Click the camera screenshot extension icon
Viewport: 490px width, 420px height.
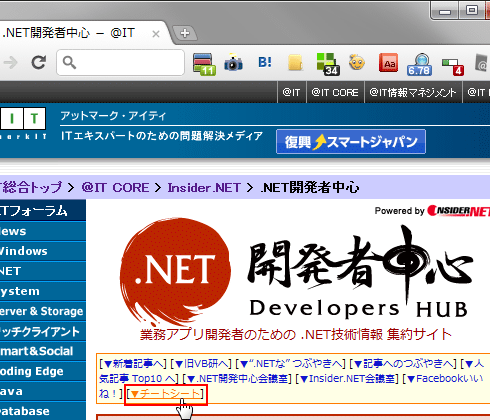pos(233,62)
